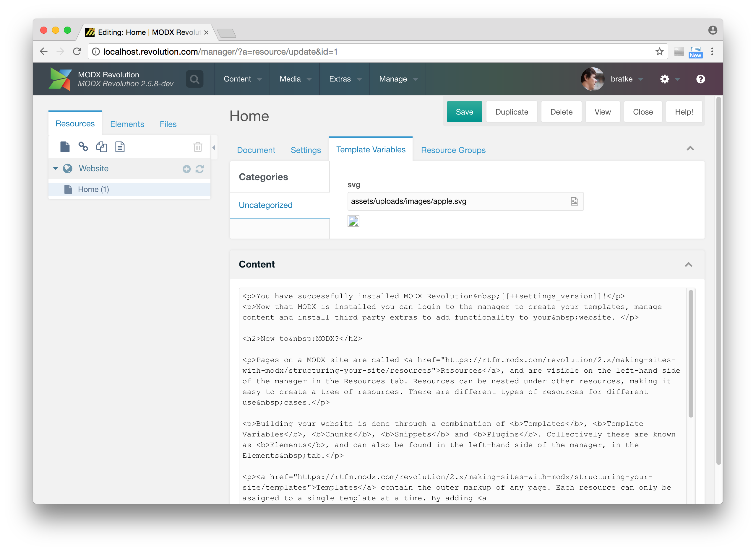Collapse the tabs panel with the chevron
The height and width of the screenshot is (551, 756).
(690, 149)
